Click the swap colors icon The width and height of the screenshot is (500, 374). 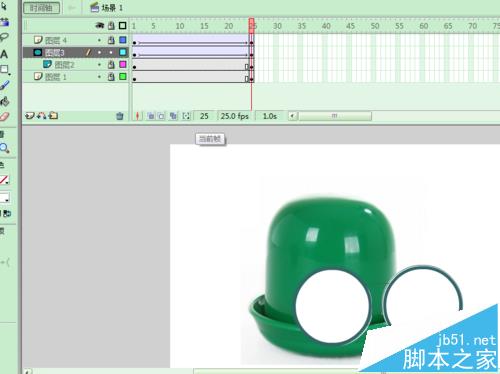click(x=7, y=213)
